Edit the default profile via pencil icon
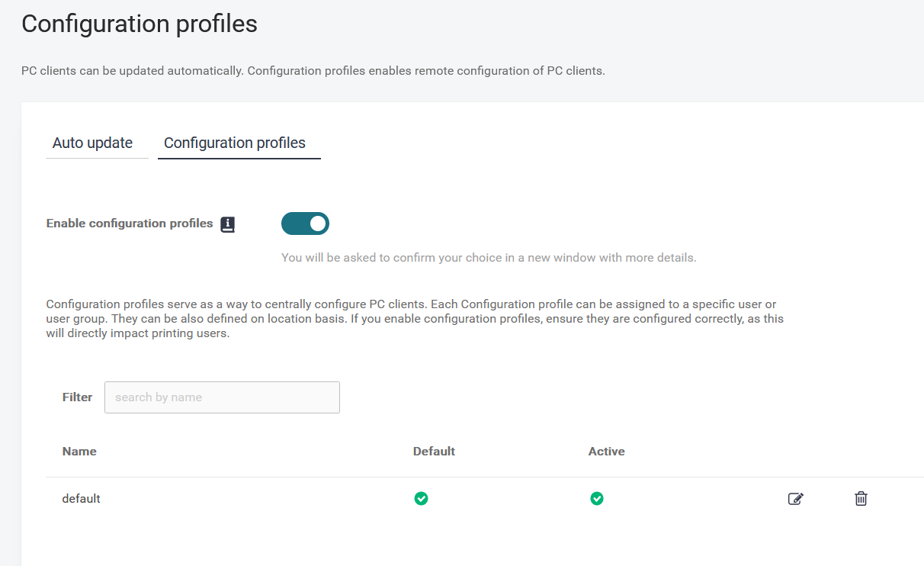 click(x=795, y=499)
